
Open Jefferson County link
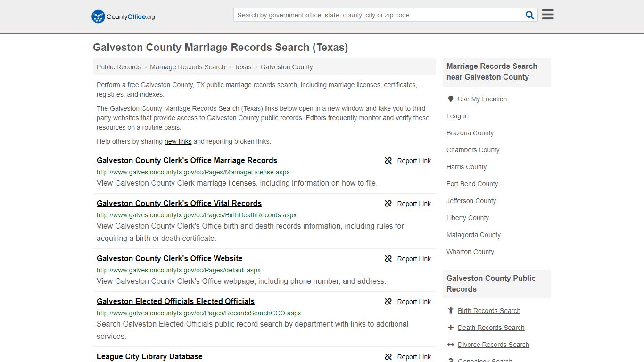471,201
